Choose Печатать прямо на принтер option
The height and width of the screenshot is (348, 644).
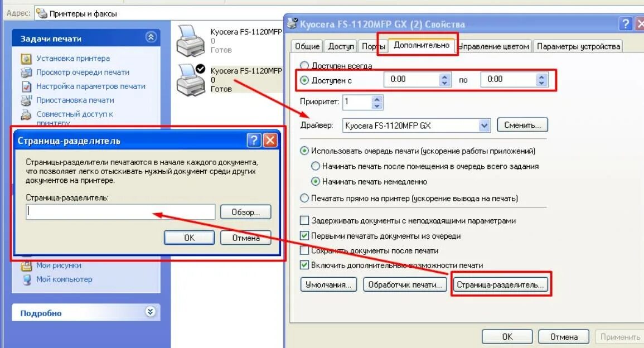click(304, 199)
